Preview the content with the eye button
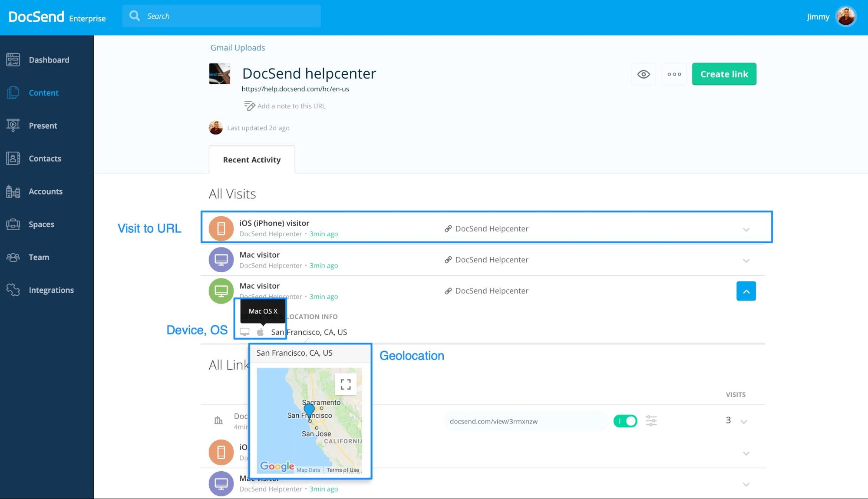The height and width of the screenshot is (499, 868). [644, 74]
